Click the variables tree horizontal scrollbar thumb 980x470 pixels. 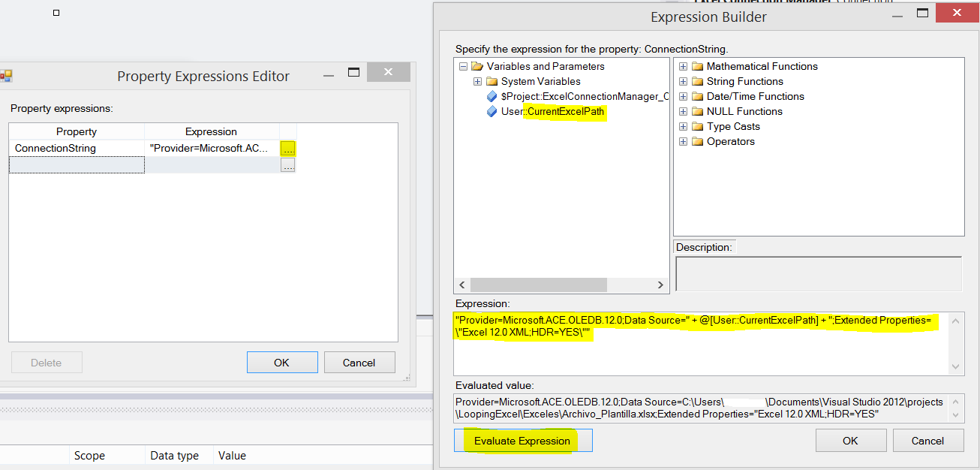coord(538,285)
